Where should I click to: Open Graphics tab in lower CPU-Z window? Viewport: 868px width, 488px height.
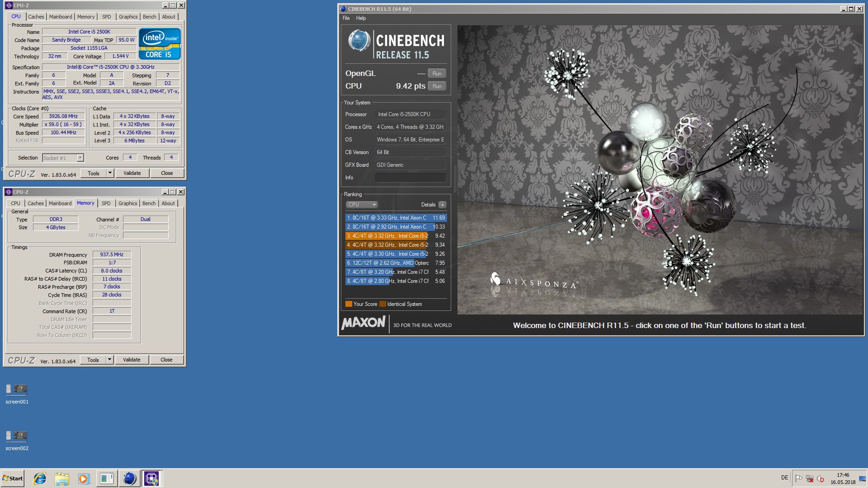tap(128, 203)
